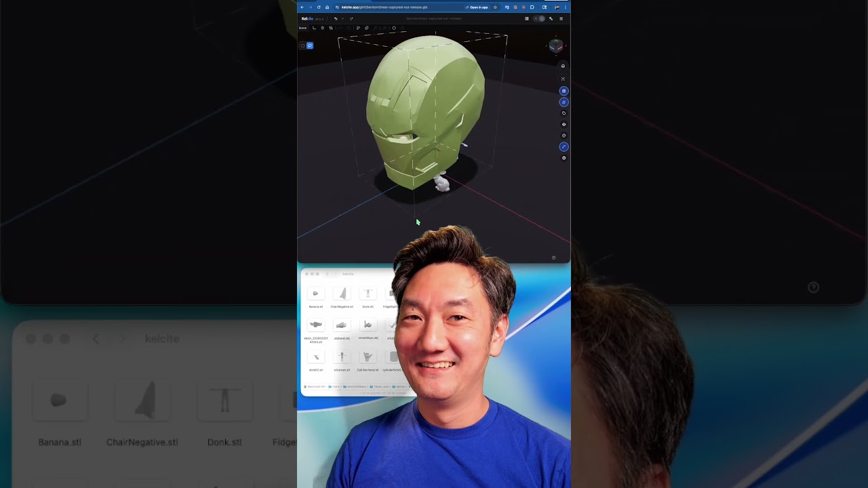The image size is (868, 488).
Task: Expand the undo history dropdown arrow
Action: pos(342,19)
